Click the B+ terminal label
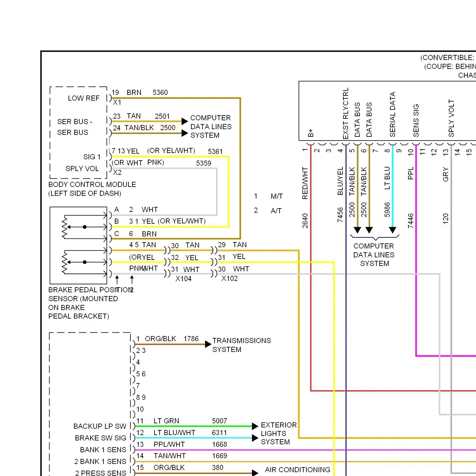Viewport: 476px width, 476px height. pos(311,133)
